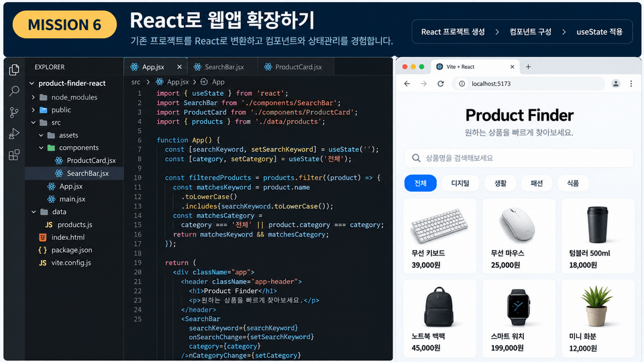
Task: Open Extensions icon in activity bar
Action: (14, 155)
